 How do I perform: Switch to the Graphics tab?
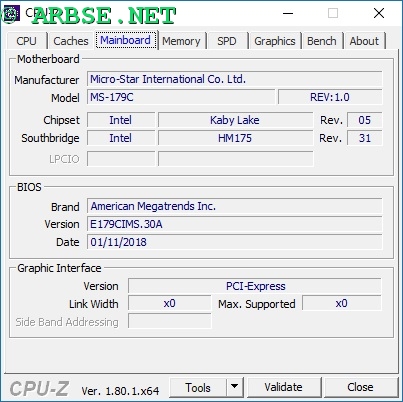tap(275, 41)
